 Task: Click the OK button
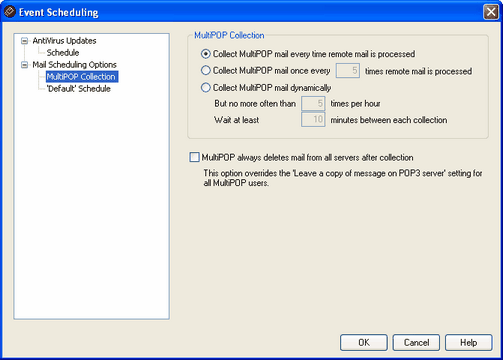pyautogui.click(x=364, y=343)
